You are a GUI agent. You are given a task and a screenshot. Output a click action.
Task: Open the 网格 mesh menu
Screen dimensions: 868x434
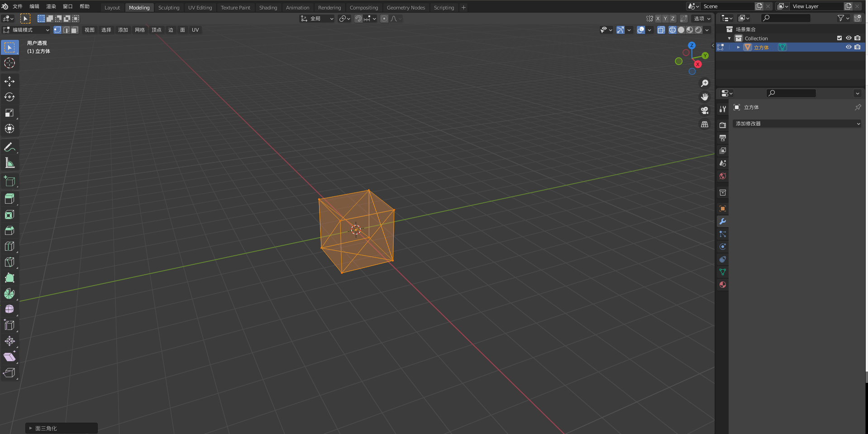[140, 30]
